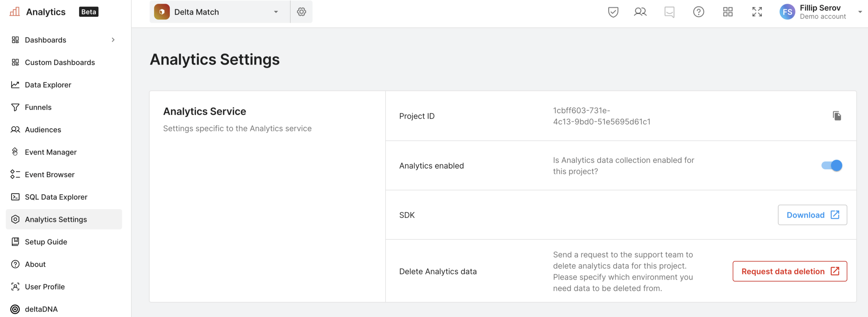This screenshot has width=868, height=317.
Task: Open the people/members icon in top bar
Action: point(640,12)
